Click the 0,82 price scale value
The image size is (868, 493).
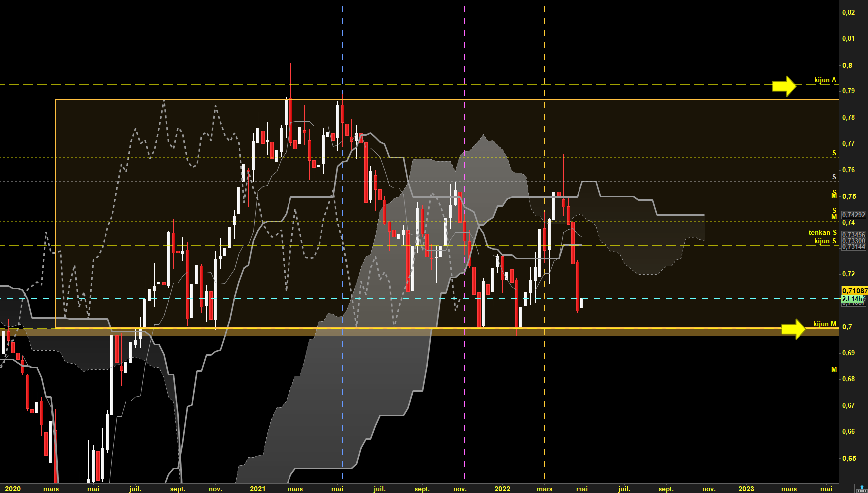848,12
